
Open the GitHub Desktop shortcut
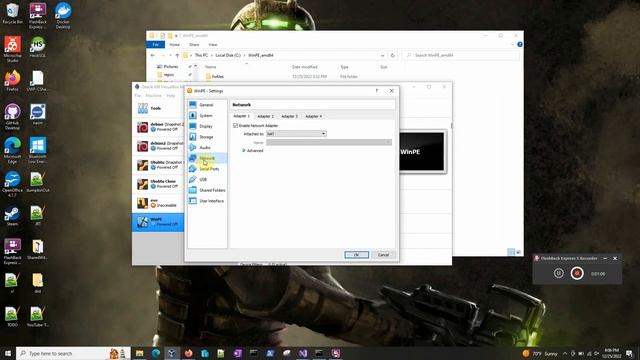(x=12, y=116)
